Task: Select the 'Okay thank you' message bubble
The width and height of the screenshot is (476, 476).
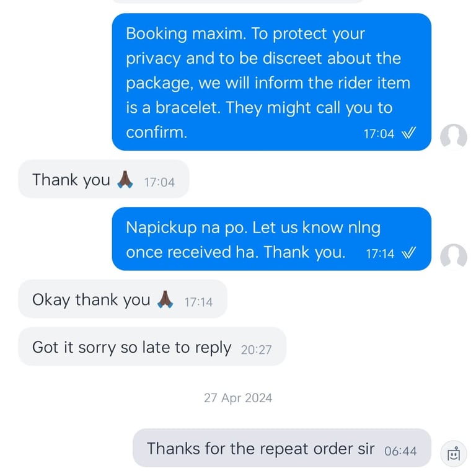Action: point(123,299)
